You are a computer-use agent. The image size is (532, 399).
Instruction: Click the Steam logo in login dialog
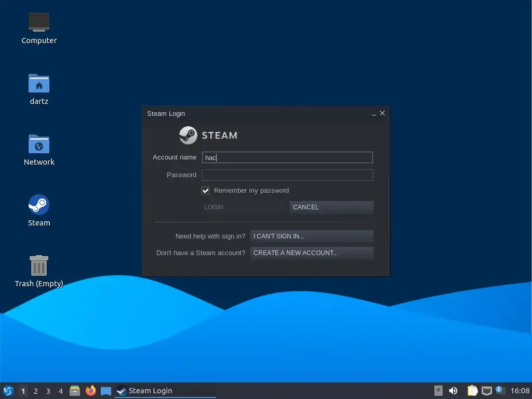[x=209, y=136]
